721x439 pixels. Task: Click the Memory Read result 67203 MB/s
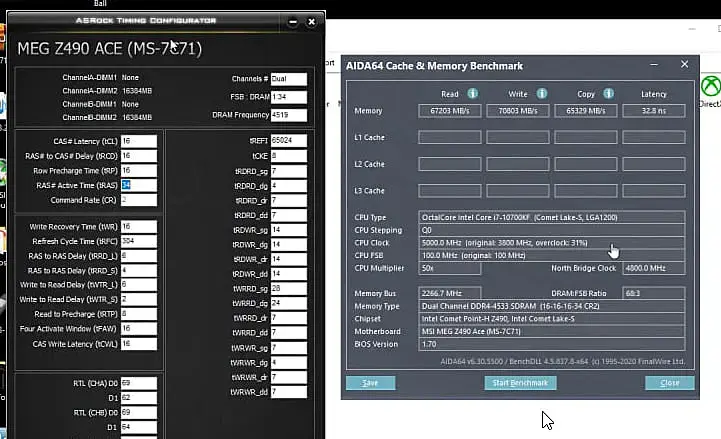pyautogui.click(x=450, y=111)
